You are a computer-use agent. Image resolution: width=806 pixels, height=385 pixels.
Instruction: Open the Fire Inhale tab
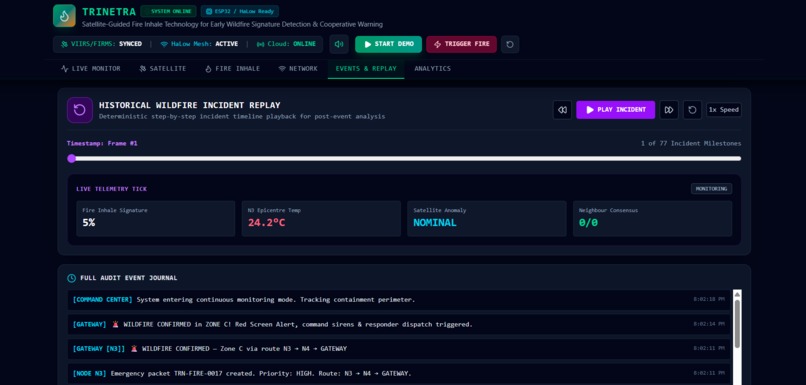[x=232, y=69]
